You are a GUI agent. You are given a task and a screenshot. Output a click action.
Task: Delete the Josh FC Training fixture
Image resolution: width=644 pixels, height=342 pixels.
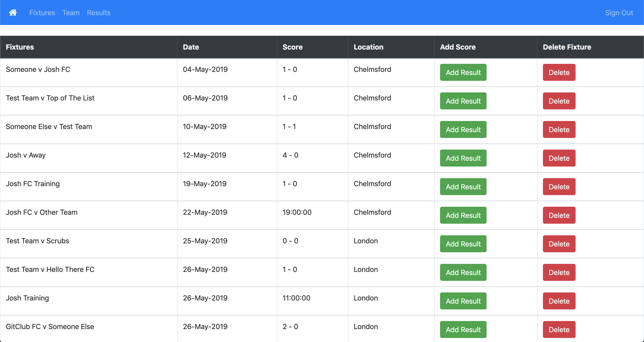coord(559,187)
